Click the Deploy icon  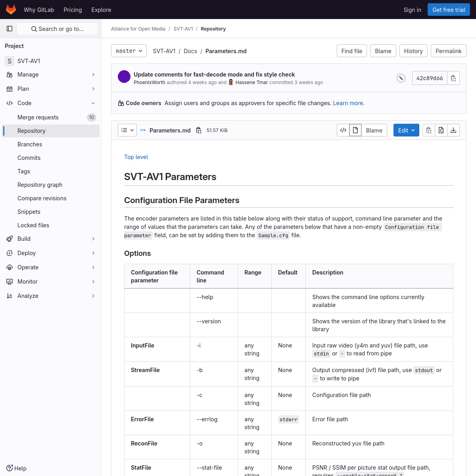(x=10, y=253)
